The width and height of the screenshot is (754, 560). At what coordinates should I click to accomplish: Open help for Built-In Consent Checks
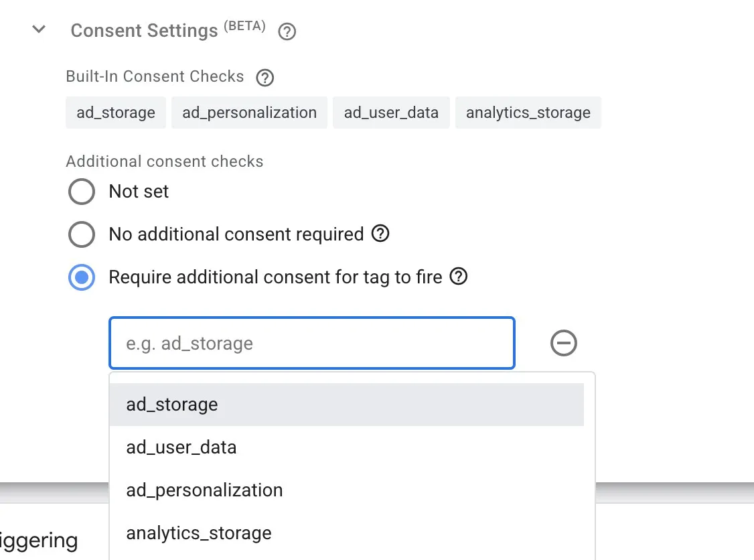[x=265, y=78]
